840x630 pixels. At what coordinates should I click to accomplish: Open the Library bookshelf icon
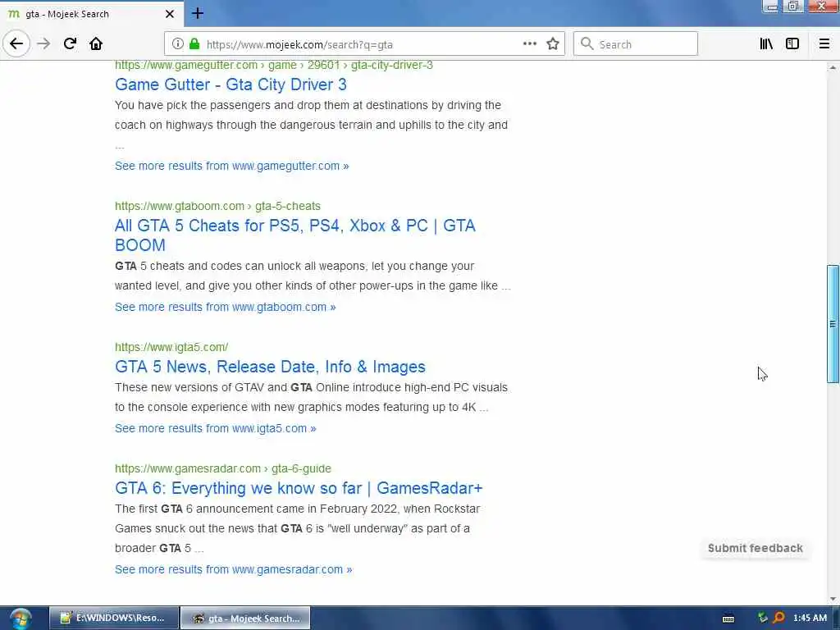[x=766, y=44]
